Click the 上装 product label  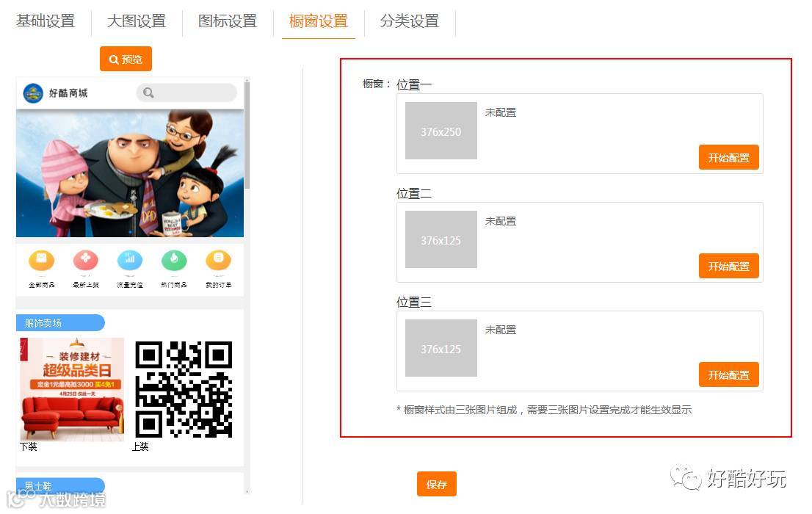140,446
